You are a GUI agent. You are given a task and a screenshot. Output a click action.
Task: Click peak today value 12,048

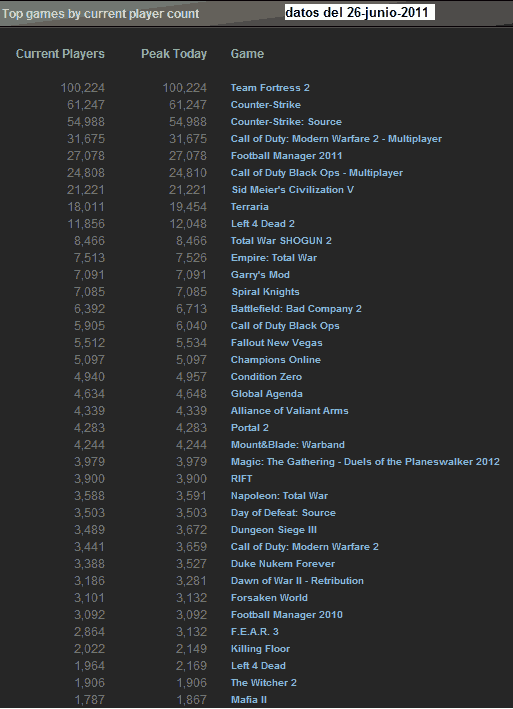[x=188, y=224]
